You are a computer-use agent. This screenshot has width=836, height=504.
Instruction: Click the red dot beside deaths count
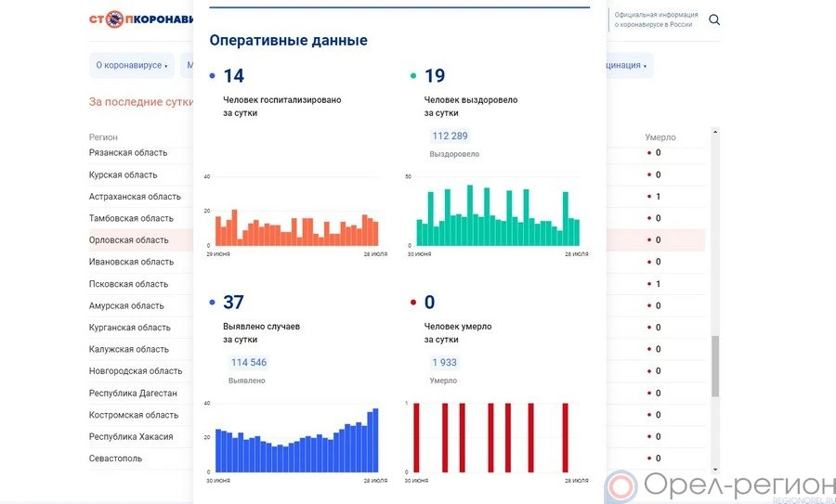click(413, 303)
